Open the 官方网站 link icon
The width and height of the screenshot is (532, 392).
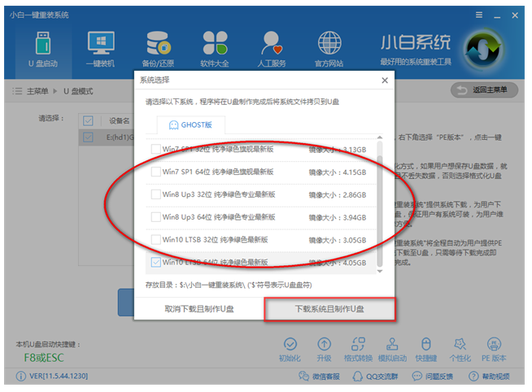[329, 49]
